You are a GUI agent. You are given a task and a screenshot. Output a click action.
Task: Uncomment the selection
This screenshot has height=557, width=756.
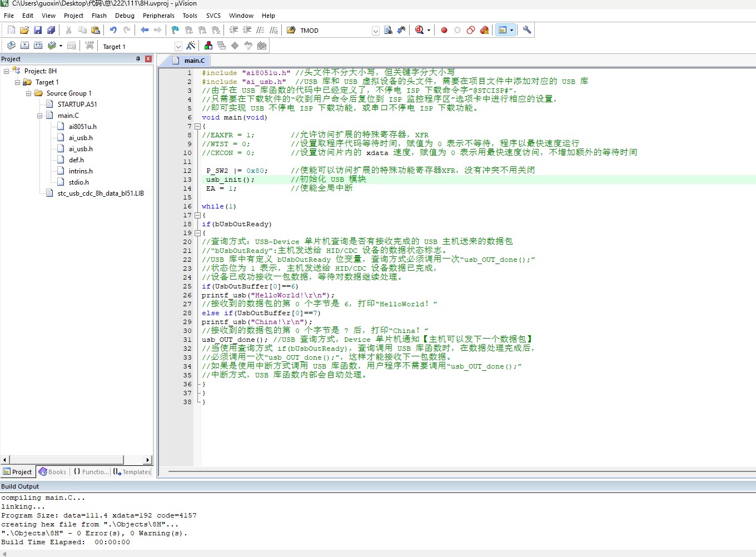[x=273, y=30]
